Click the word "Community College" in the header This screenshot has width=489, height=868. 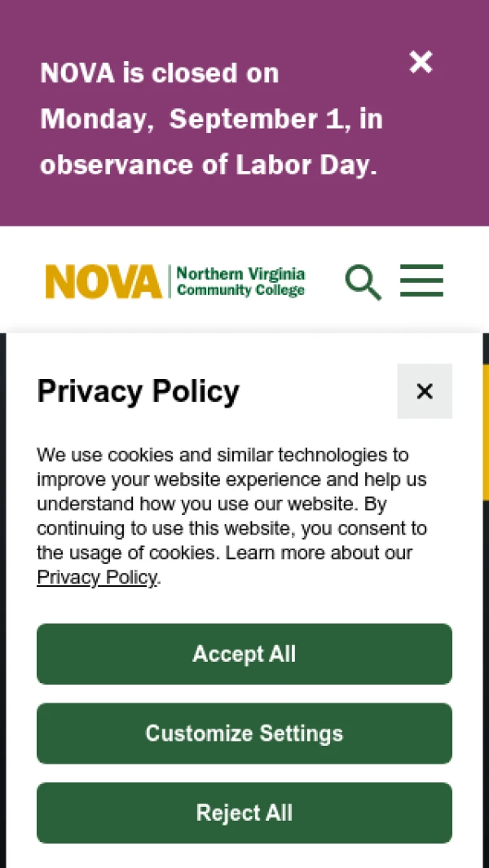point(240,291)
